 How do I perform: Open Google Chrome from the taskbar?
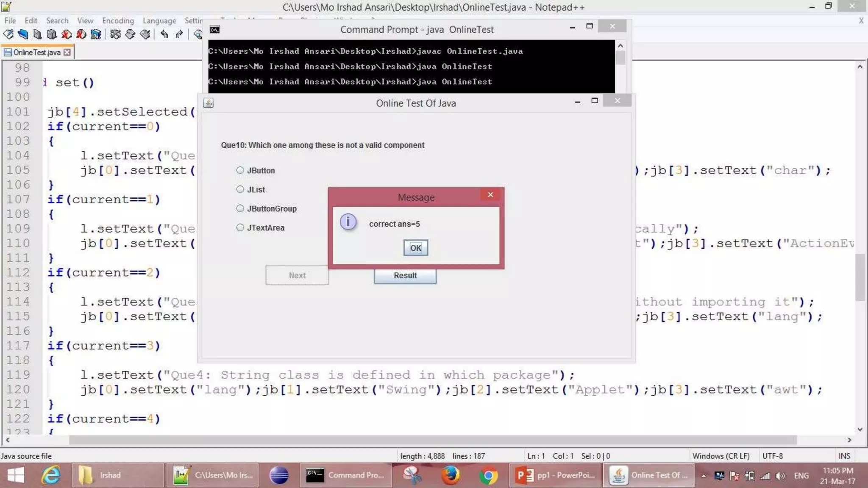pyautogui.click(x=488, y=475)
